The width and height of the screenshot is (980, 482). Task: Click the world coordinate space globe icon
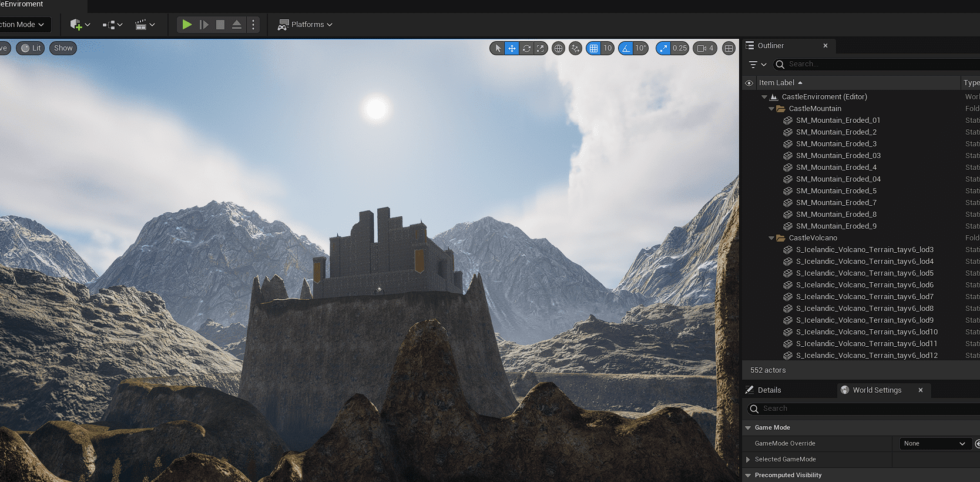(559, 48)
